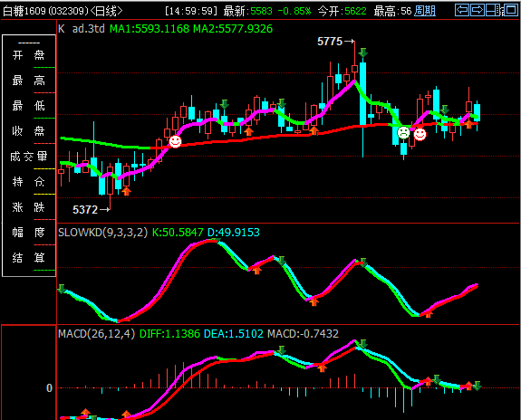Screen dimensions: 521x420
Task: Click the SLOWKD(9,3,3,2) indicator title
Action: [x=102, y=232]
